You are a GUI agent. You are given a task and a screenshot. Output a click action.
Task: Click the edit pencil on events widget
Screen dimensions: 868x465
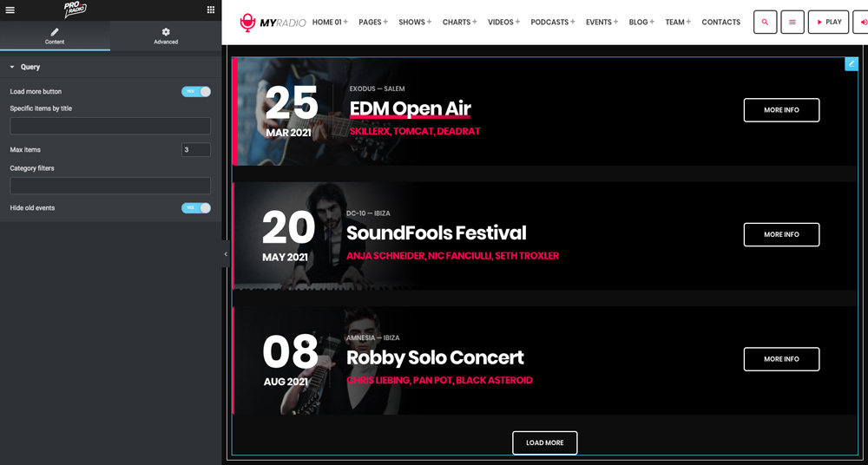coord(851,63)
